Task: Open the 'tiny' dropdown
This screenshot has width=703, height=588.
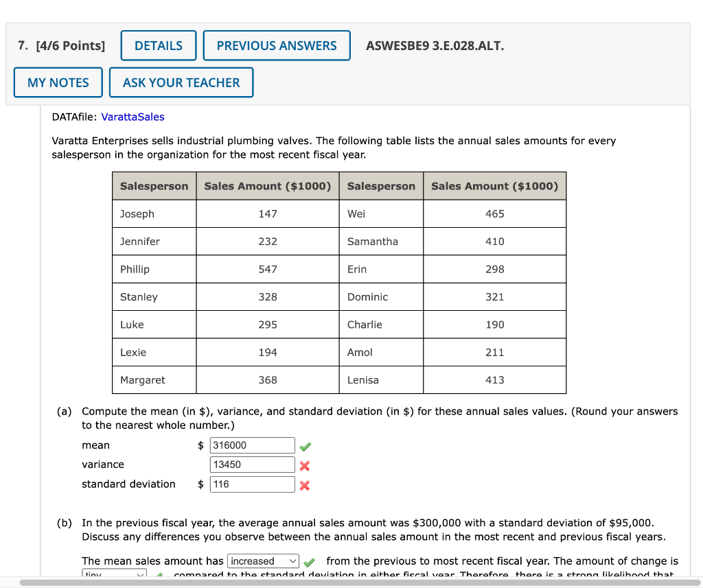Action: 115,574
